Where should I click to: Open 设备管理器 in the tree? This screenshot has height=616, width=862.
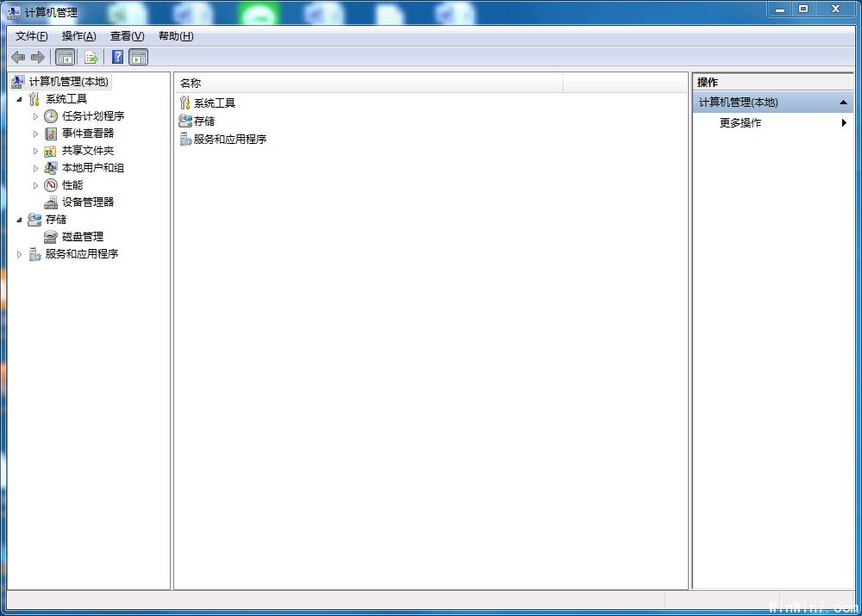(87, 202)
